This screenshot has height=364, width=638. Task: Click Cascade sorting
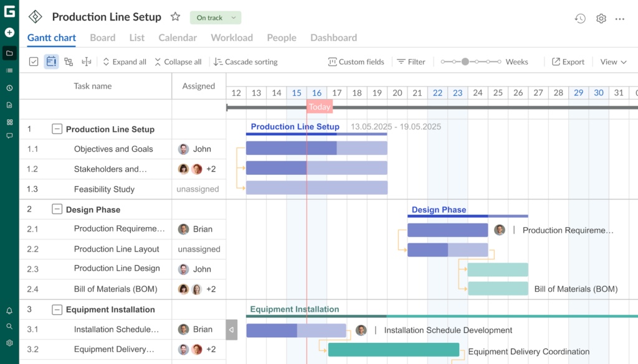(x=245, y=62)
